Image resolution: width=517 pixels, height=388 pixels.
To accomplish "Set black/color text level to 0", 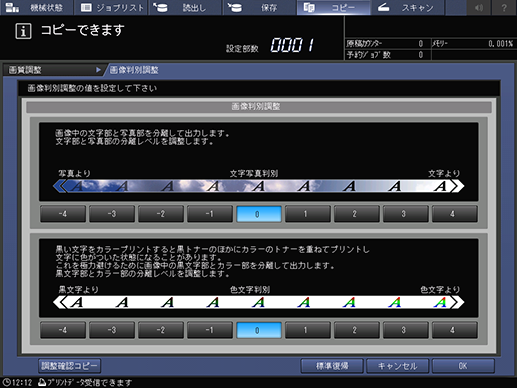I will [x=259, y=330].
